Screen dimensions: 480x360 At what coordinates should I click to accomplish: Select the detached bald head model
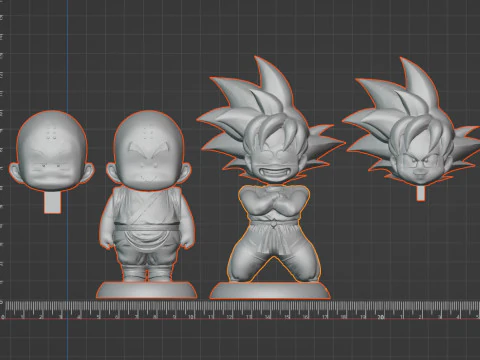52,151
